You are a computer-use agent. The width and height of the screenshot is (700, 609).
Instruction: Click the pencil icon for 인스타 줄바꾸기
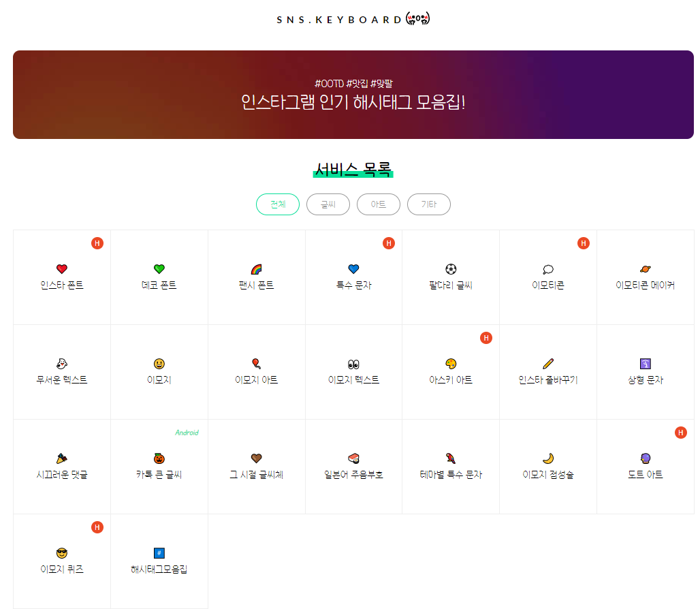pos(548,363)
